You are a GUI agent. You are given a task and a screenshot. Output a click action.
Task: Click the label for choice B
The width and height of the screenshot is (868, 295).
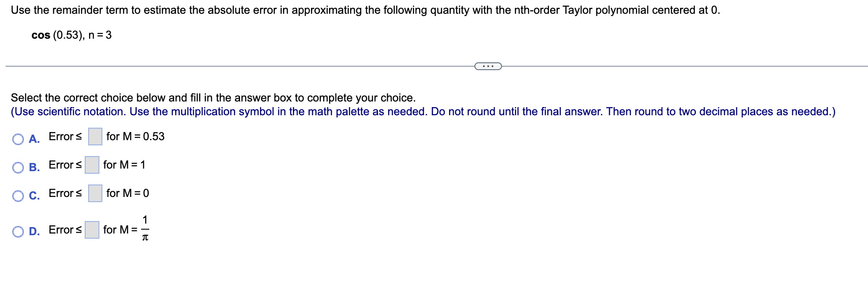coord(34,168)
